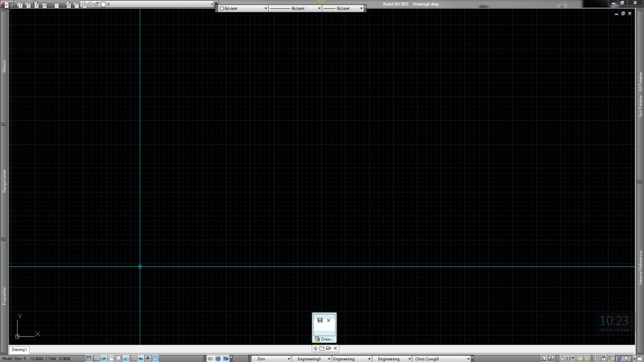Click the Clean Screen status bar icon

(639, 359)
